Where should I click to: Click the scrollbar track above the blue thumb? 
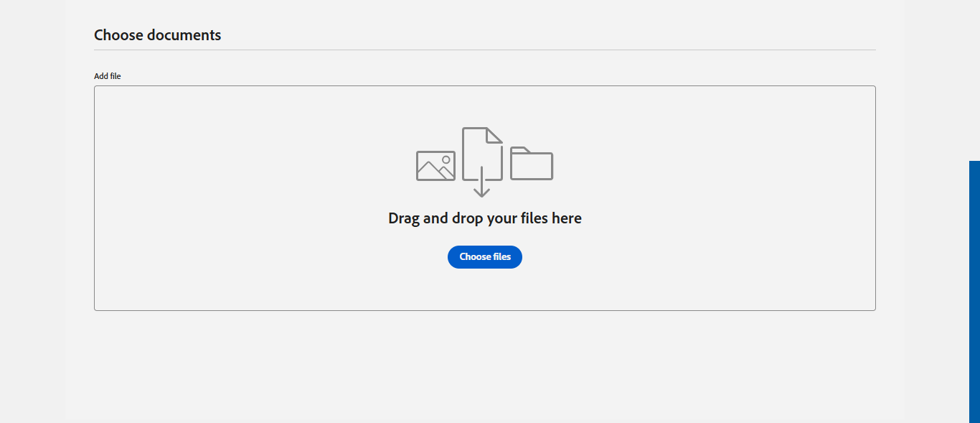click(974, 79)
